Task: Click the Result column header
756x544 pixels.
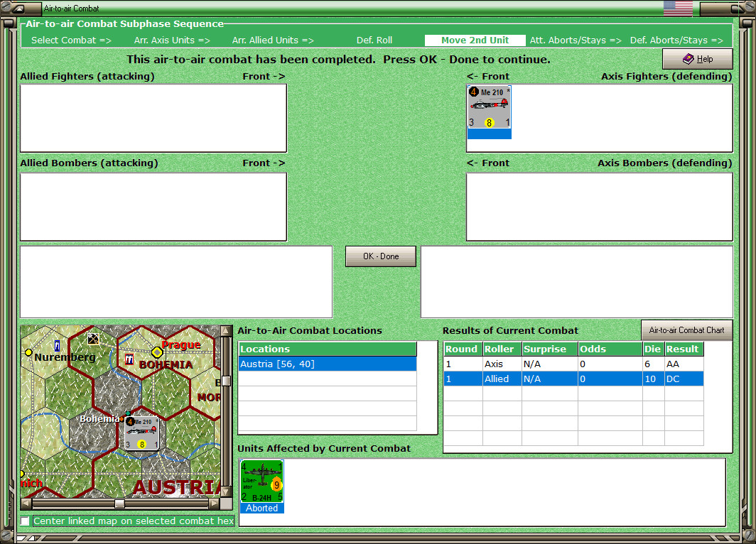Action: point(684,349)
